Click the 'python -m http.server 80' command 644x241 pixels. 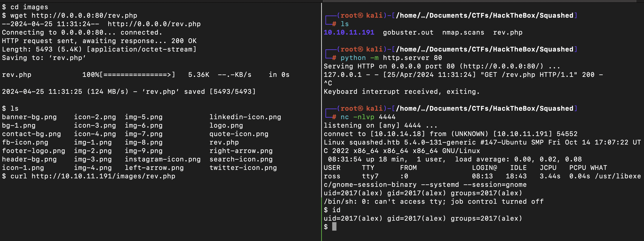tap(391, 58)
